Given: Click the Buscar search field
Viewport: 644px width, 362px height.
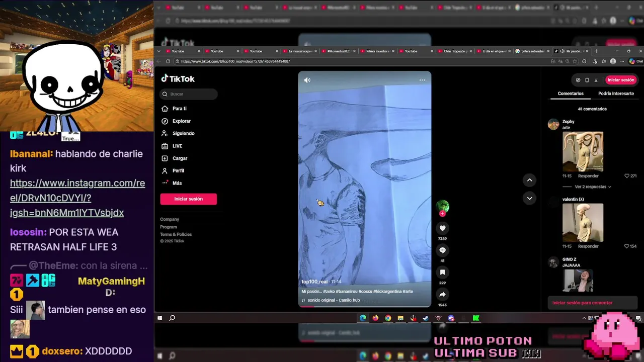Looking at the screenshot, I should pyautogui.click(x=189, y=94).
